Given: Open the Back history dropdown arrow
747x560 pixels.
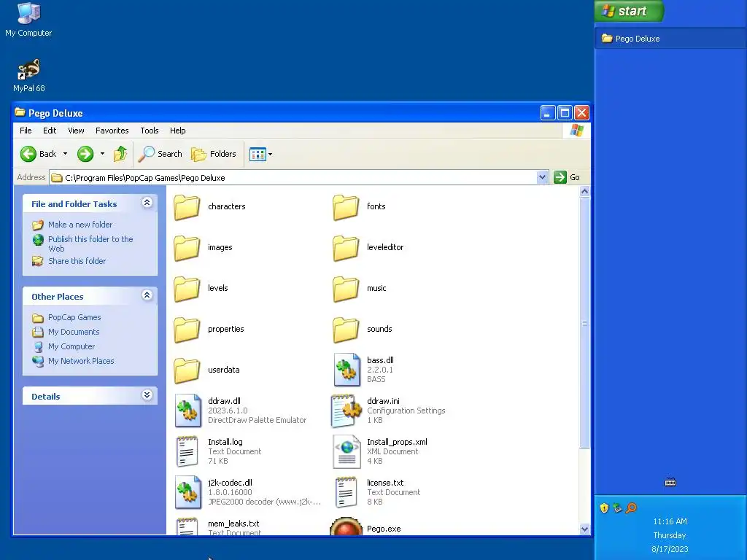Looking at the screenshot, I should [65, 154].
